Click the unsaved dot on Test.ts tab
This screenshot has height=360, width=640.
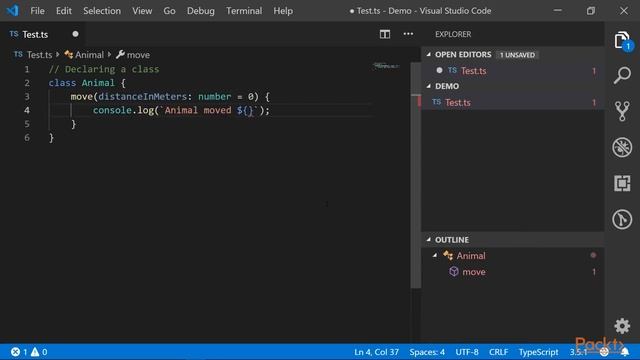(x=75, y=34)
